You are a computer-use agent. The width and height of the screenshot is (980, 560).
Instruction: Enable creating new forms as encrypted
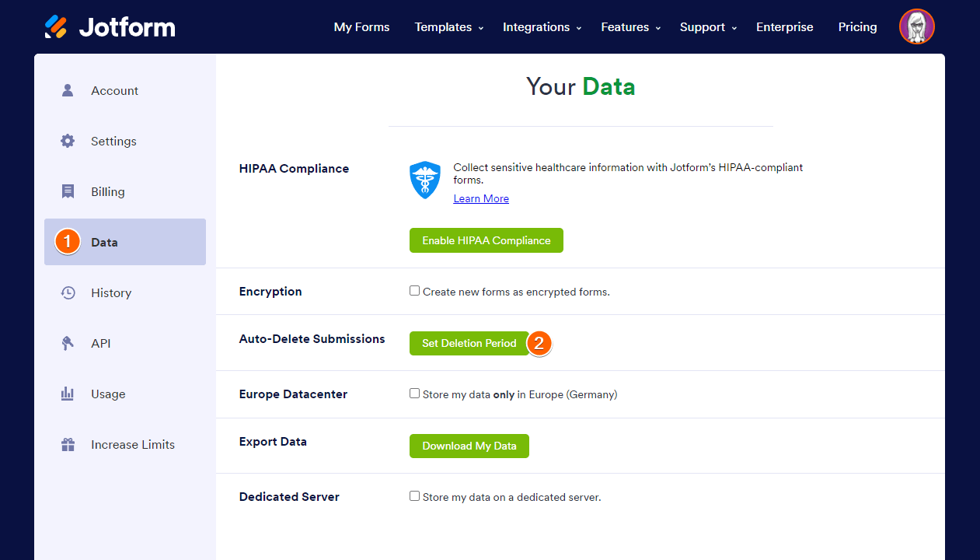click(414, 291)
